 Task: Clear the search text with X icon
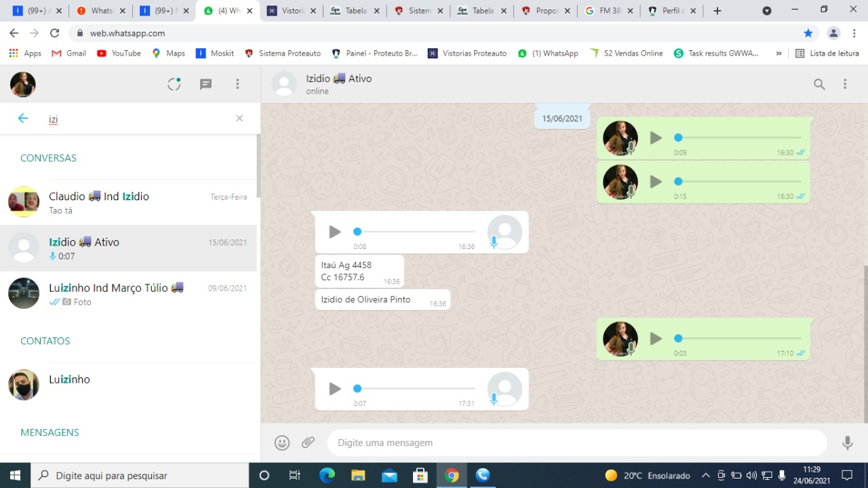pyautogui.click(x=239, y=119)
